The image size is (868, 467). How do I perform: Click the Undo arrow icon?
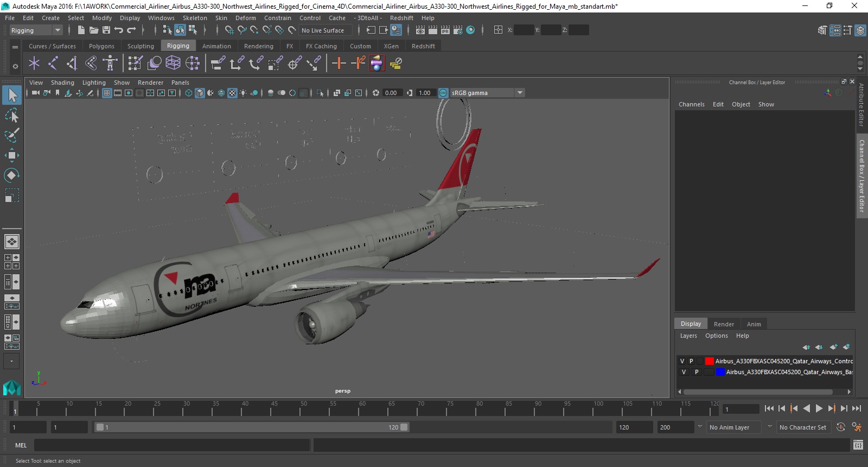click(x=119, y=30)
